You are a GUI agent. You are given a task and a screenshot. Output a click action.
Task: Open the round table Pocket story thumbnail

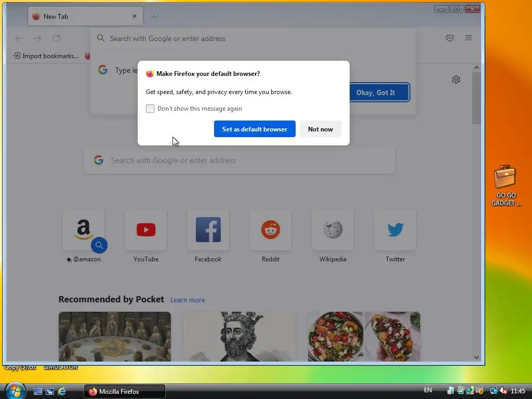[x=115, y=337]
